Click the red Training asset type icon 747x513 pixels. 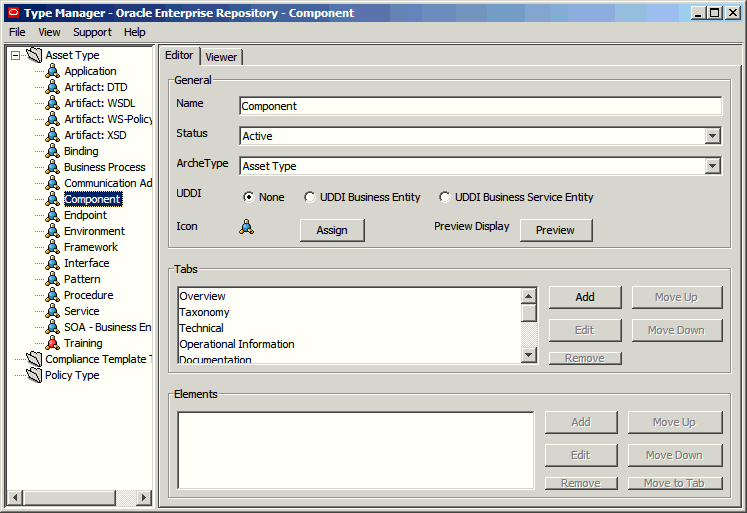(x=52, y=343)
